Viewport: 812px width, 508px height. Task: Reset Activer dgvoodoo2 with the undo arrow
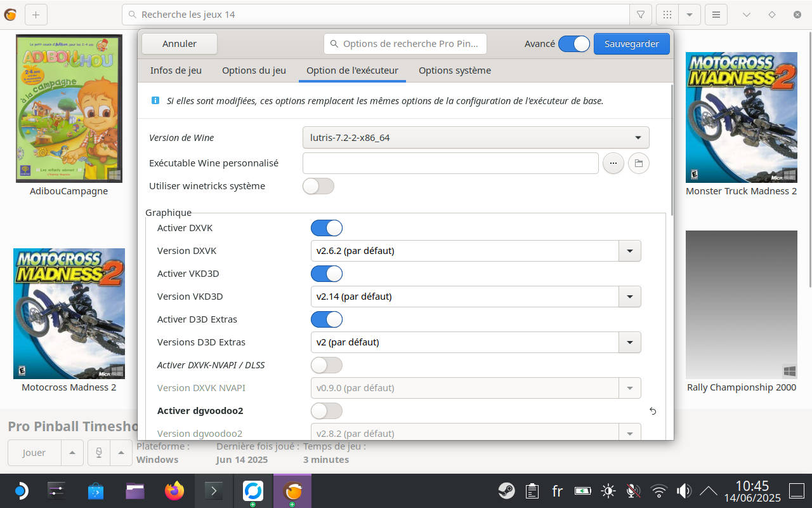click(x=653, y=411)
